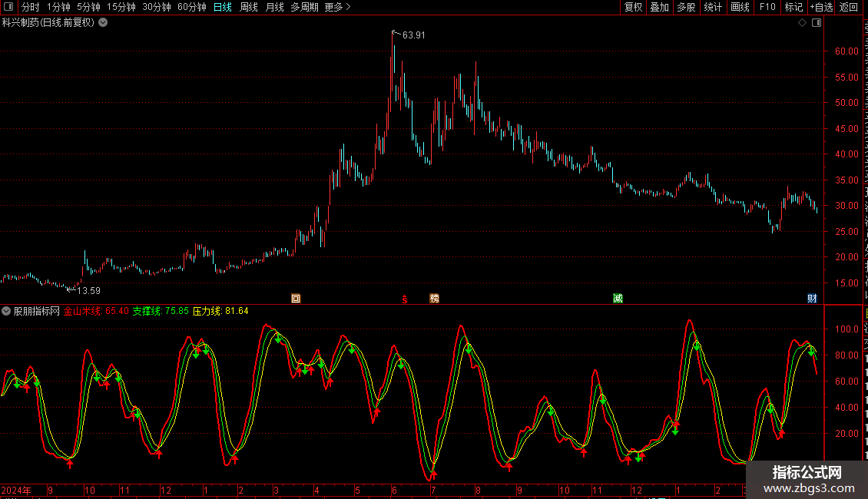Image resolution: width=868 pixels, height=499 pixels.
Task: Switch to 分时 intraday view
Action: click(x=31, y=7)
